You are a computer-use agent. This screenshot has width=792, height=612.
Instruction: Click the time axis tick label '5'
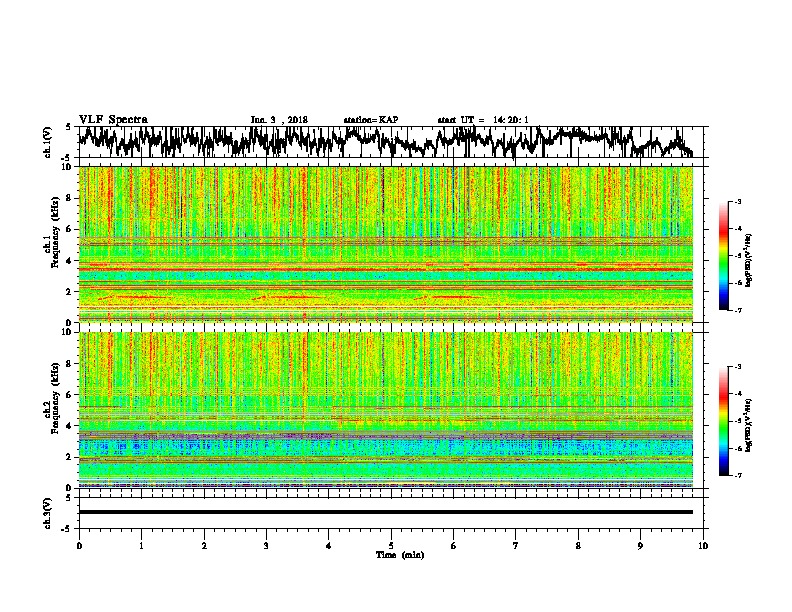[x=391, y=546]
